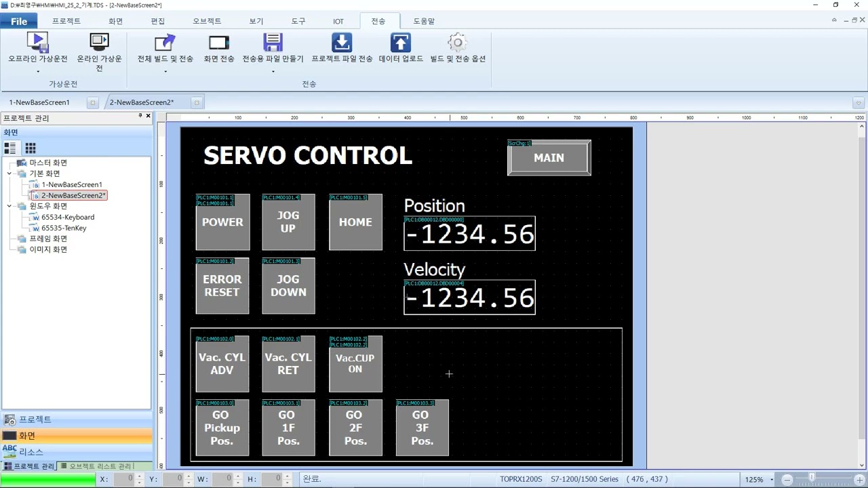
Task: Switch to 1-NewBaseScreen1 document tab
Action: coord(39,102)
